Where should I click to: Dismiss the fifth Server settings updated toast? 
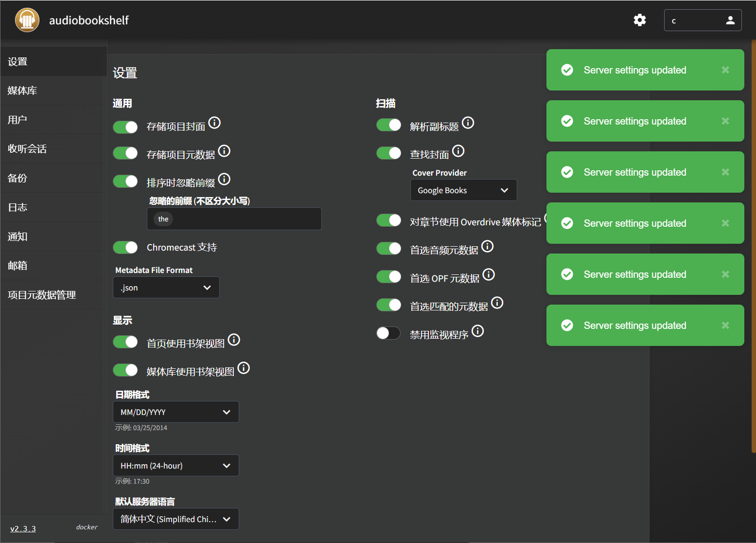click(725, 274)
